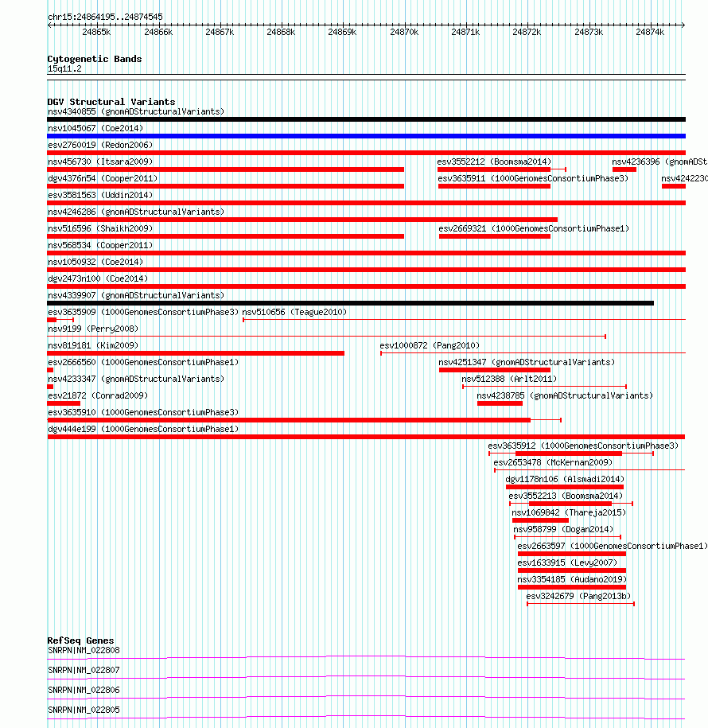Open nsv4238785 gnomADStructuralVariants label

(565, 395)
